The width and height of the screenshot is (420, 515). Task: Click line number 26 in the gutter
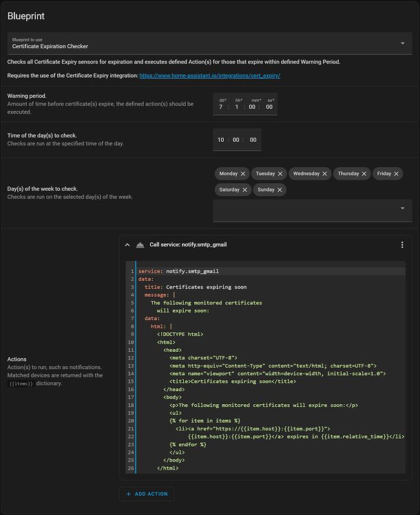[x=131, y=468]
